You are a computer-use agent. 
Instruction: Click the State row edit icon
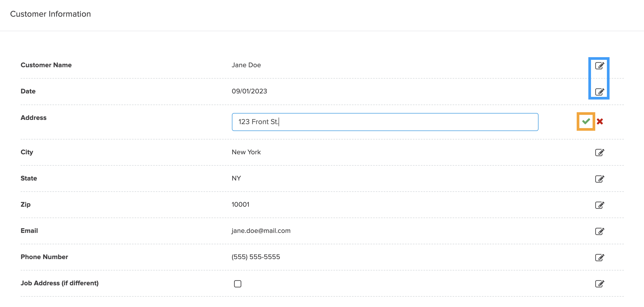click(599, 179)
